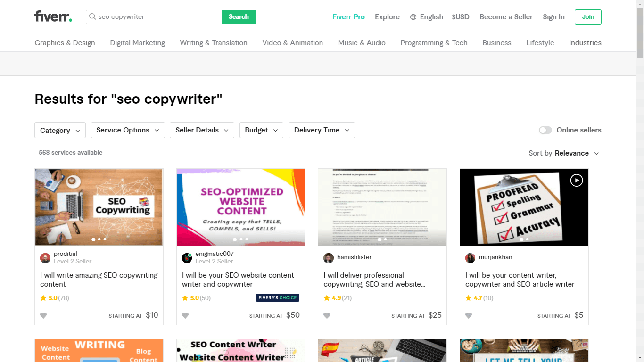The image size is (644, 362).
Task: Open Music & Audio category menu
Action: click(362, 43)
